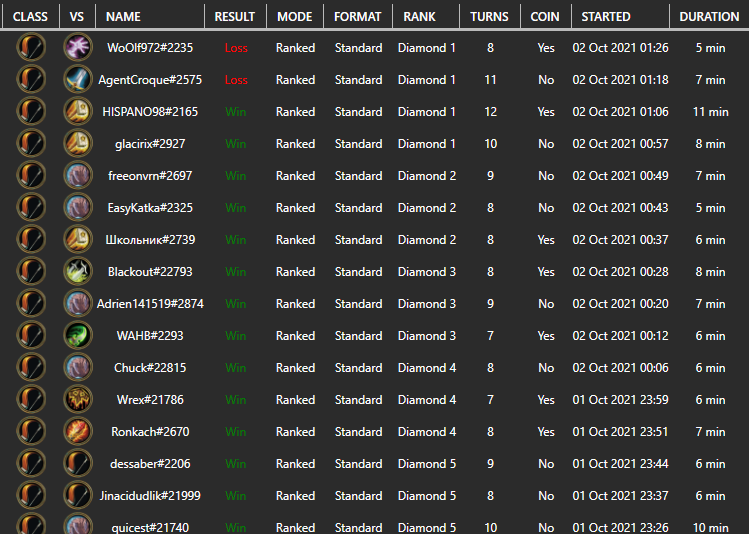
Task: Select the name dessaber#2206
Action: click(150, 464)
